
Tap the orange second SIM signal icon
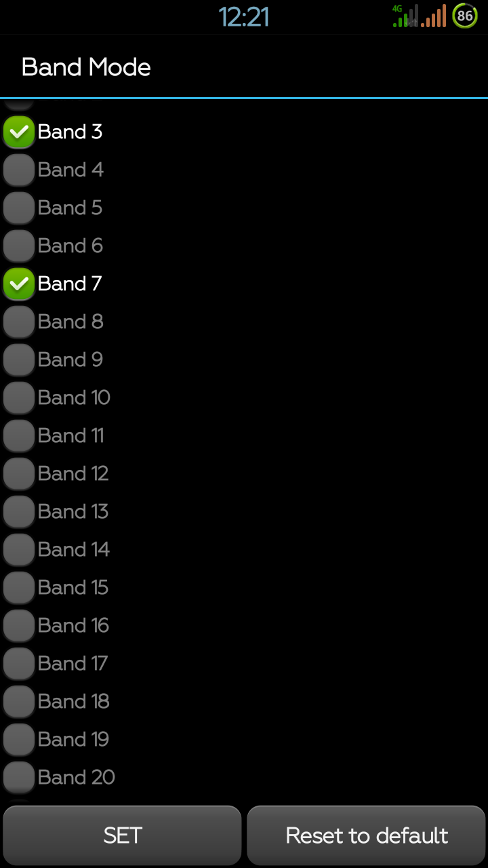pos(434,16)
